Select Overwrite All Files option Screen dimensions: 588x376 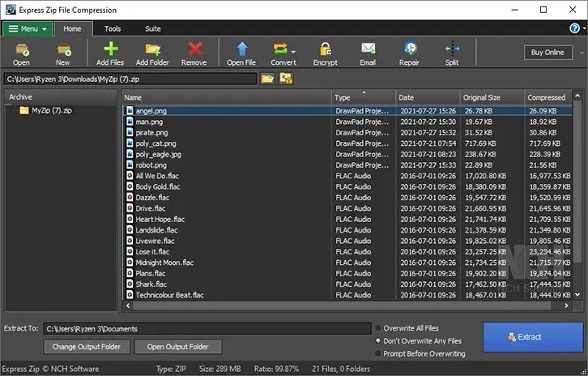click(379, 328)
